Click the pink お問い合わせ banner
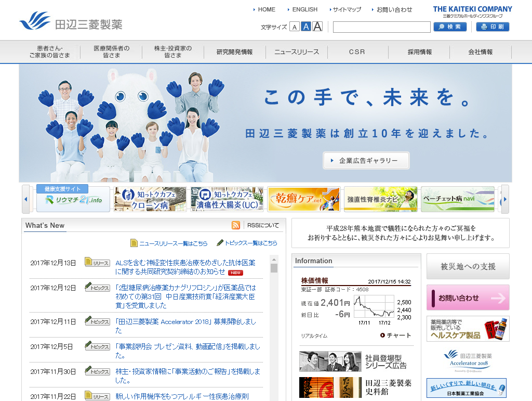This screenshot has height=401, width=532. coord(468,297)
